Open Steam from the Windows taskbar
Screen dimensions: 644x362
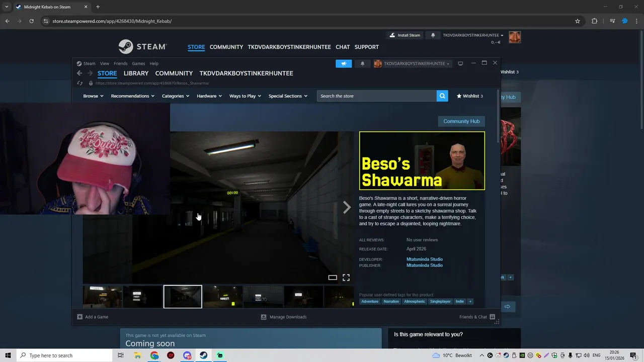click(x=203, y=355)
